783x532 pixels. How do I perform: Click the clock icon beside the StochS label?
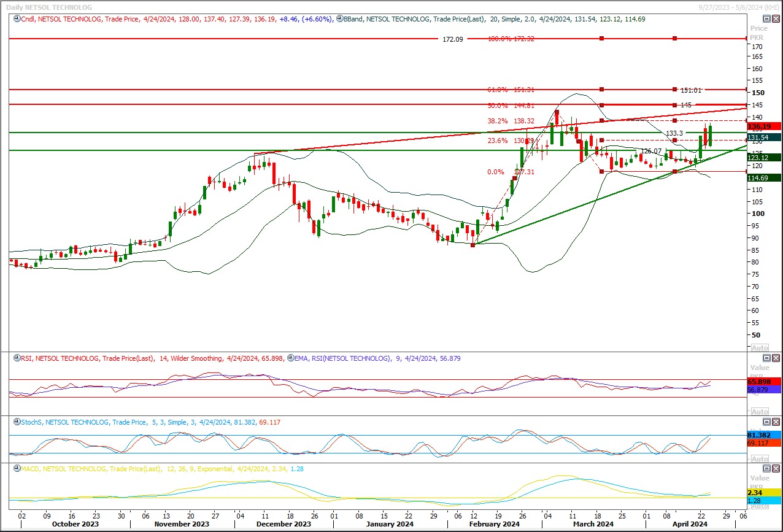point(16,422)
